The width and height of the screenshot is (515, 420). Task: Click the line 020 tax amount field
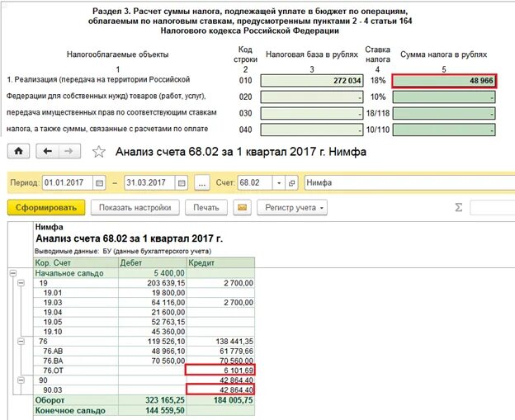click(444, 97)
